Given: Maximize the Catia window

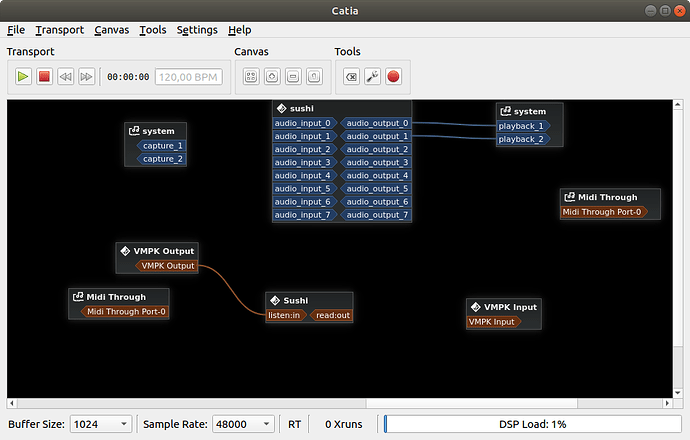Looking at the screenshot, I should (665, 11).
